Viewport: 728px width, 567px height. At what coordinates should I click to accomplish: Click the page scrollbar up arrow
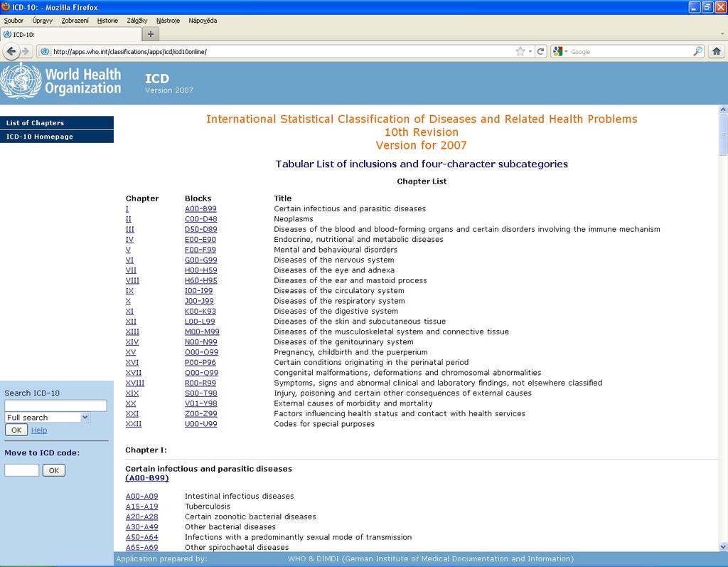[723, 110]
